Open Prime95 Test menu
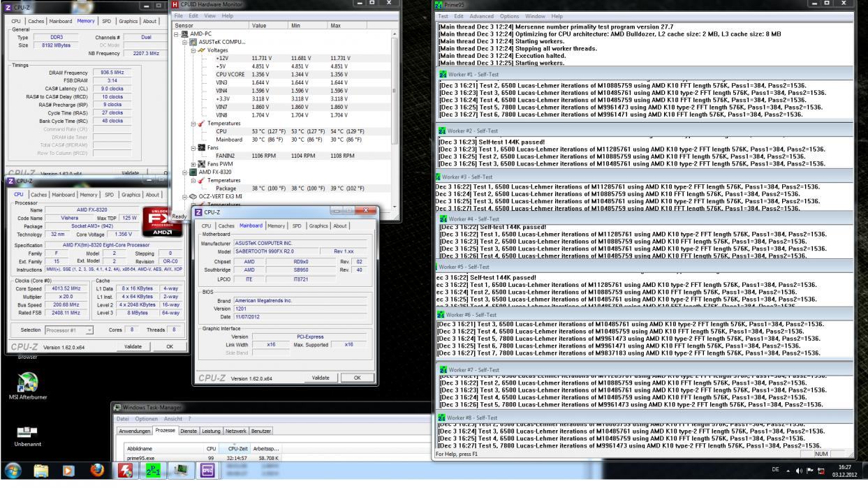This screenshot has width=868, height=488. (443, 16)
